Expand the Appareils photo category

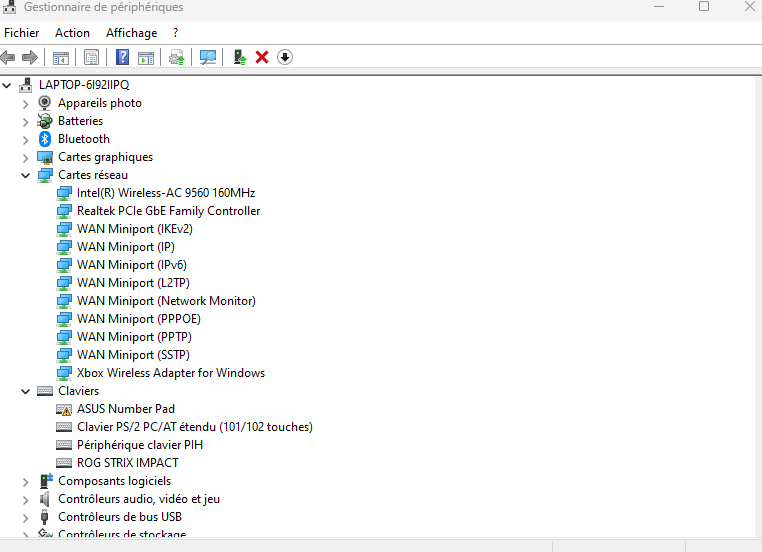[25, 104]
